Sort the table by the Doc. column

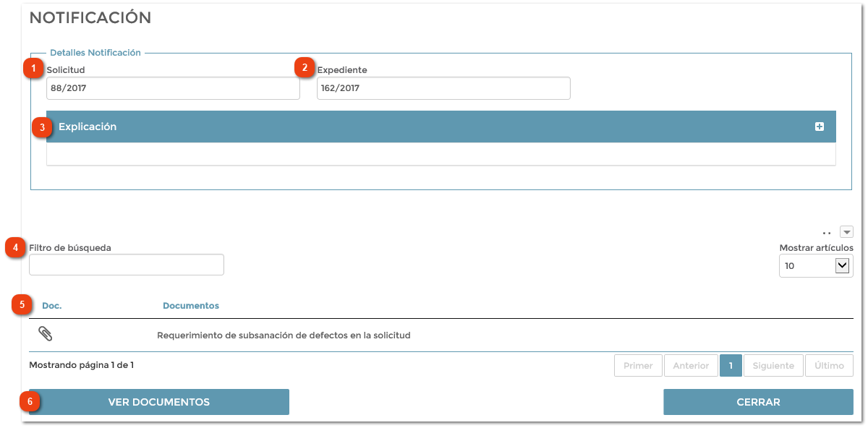[51, 305]
